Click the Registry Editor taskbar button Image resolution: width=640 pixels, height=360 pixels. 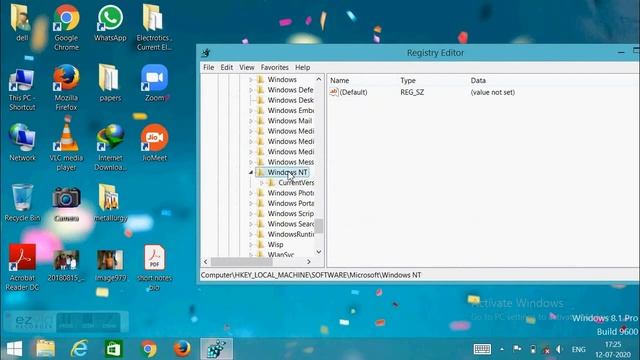(216, 349)
